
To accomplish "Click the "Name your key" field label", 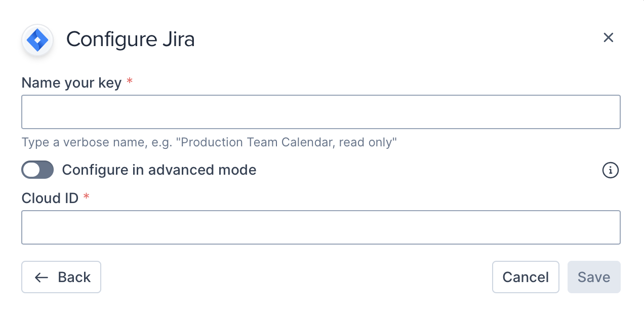I will click(x=71, y=83).
